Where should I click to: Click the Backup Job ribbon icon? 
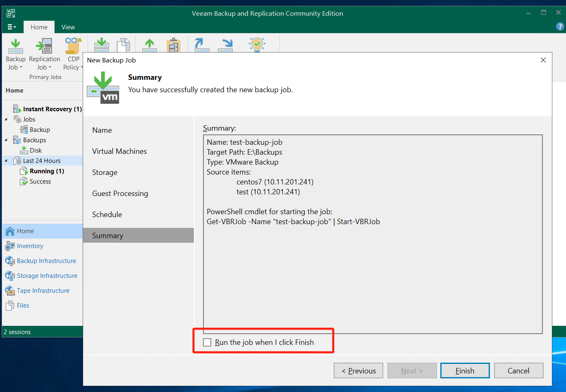coord(16,46)
